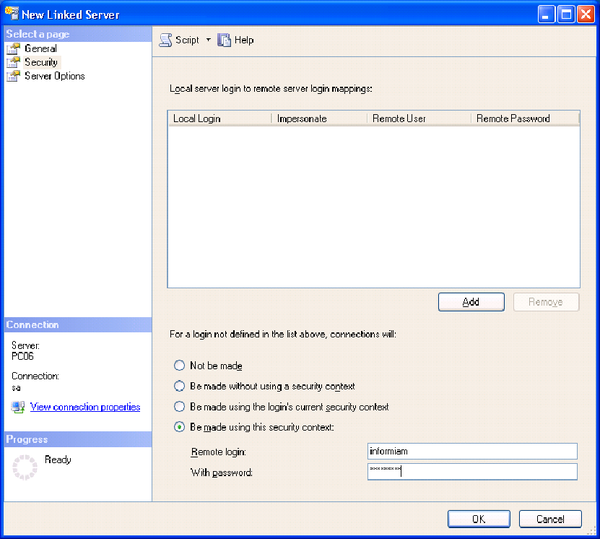The height and width of the screenshot is (539, 600).
Task: Click the Help toolbar icon
Action: [x=225, y=40]
